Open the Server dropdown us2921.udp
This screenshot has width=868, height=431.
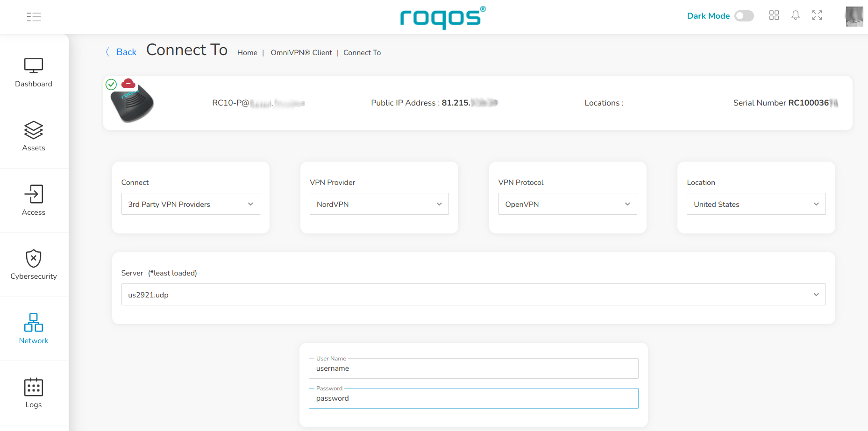click(x=474, y=295)
